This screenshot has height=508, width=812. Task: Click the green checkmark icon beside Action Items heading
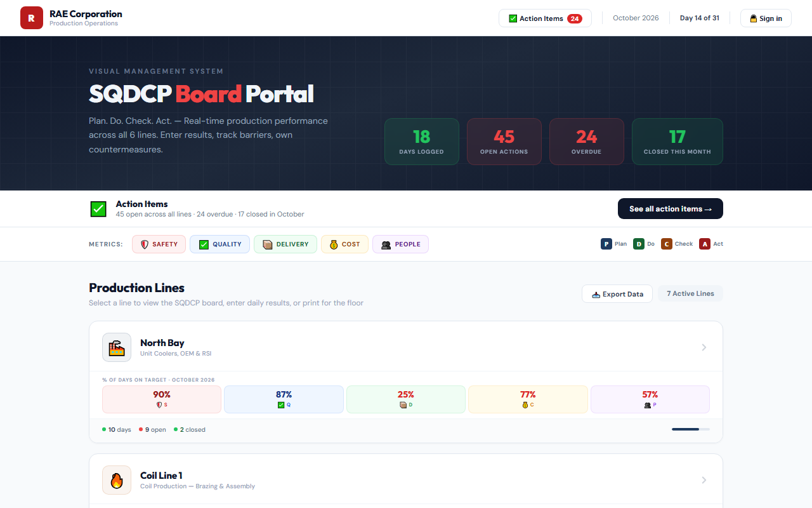coord(98,209)
